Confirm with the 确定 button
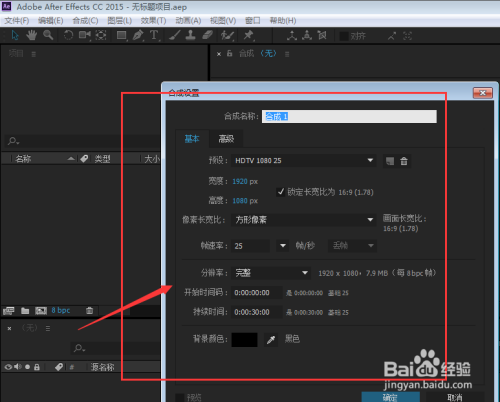 tap(390, 397)
